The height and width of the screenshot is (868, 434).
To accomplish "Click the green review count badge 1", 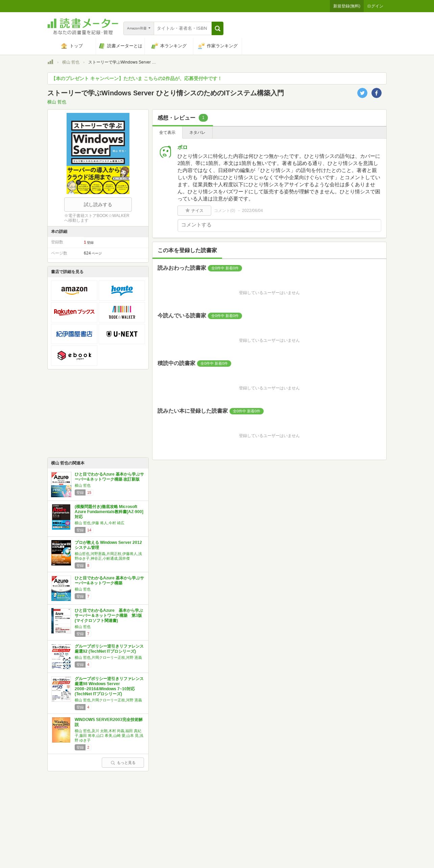I will 203,118.
